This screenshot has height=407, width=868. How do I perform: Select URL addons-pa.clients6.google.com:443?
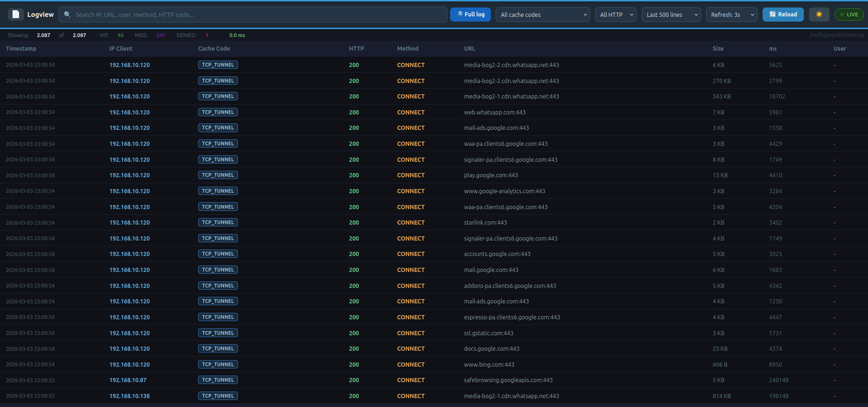[510, 286]
